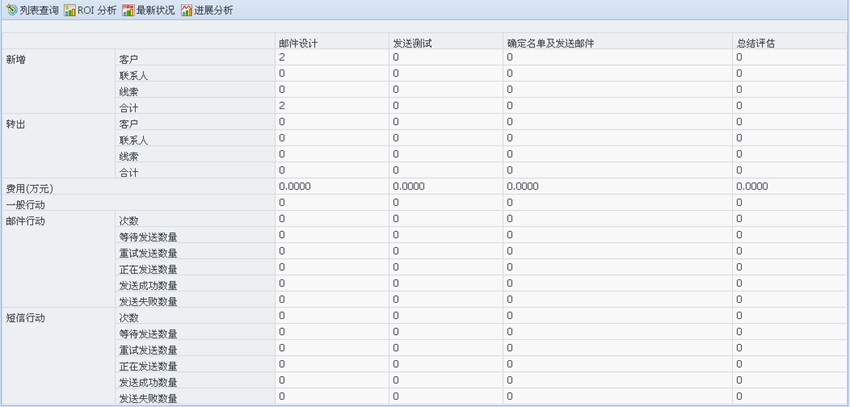Click 0.0000 费用 value under 总结评估
Viewport: 850px width, 407px height.
pyautogui.click(x=752, y=186)
